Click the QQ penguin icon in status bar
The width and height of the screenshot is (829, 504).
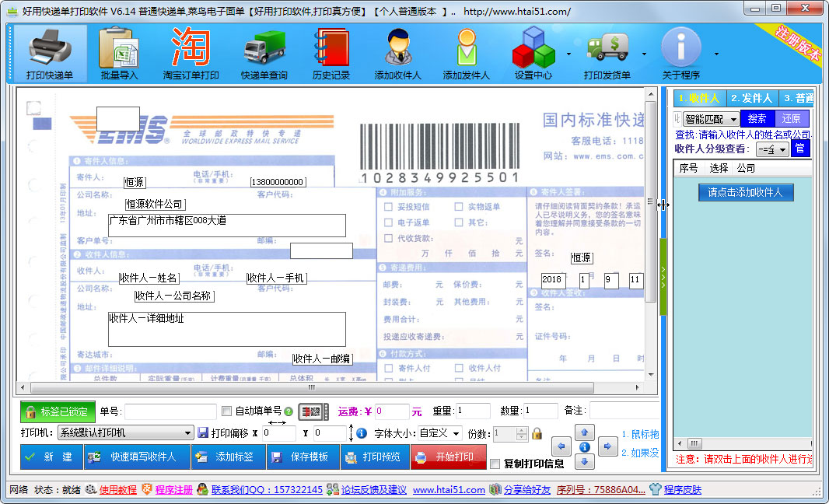[202, 489]
